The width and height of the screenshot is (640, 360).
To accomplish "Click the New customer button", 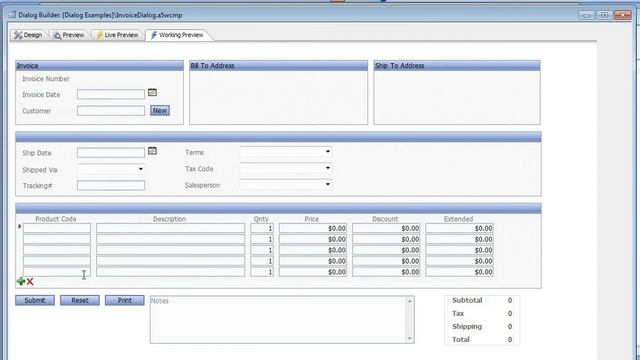I will (x=160, y=111).
